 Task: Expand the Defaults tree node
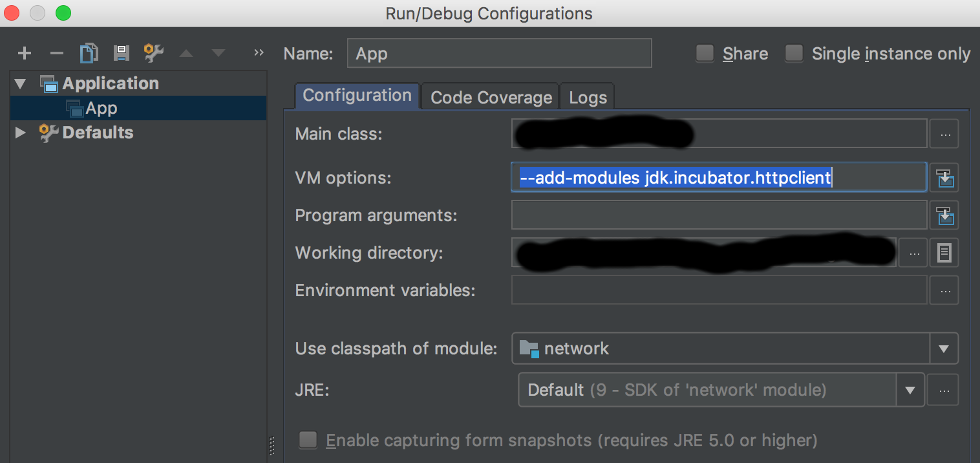pos(20,133)
